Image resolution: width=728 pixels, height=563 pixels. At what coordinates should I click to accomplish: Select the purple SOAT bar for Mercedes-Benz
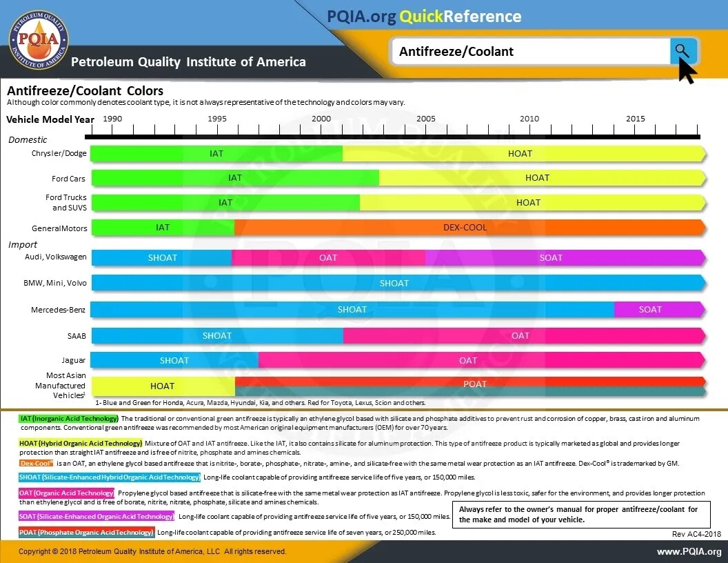click(660, 309)
